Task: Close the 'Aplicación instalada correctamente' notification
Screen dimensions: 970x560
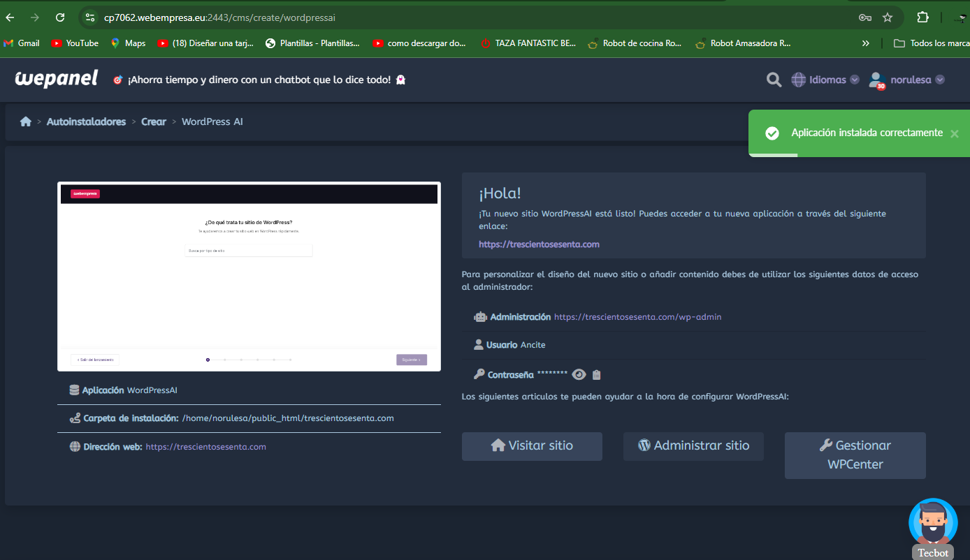Action: point(955,133)
